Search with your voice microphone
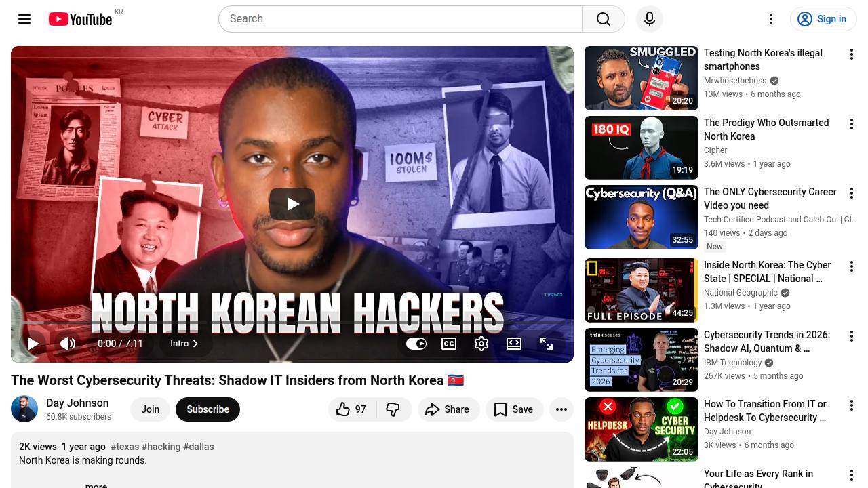 pos(650,19)
